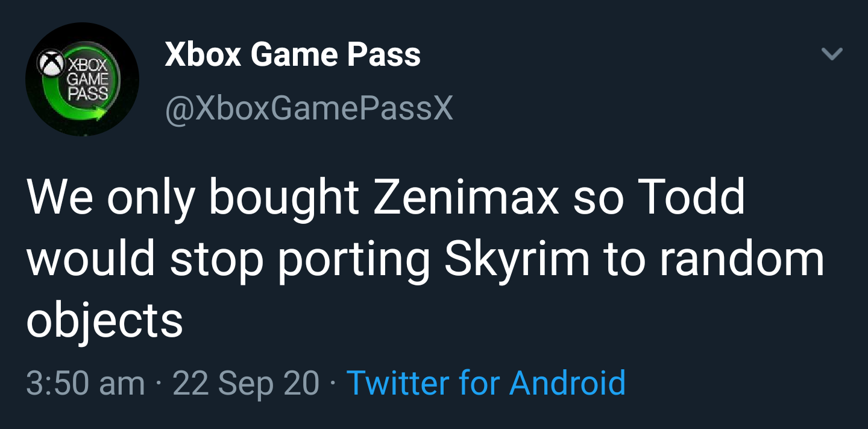The image size is (868, 429).
Task: Open the tweet options chevron menu
Action: pyautogui.click(x=832, y=55)
